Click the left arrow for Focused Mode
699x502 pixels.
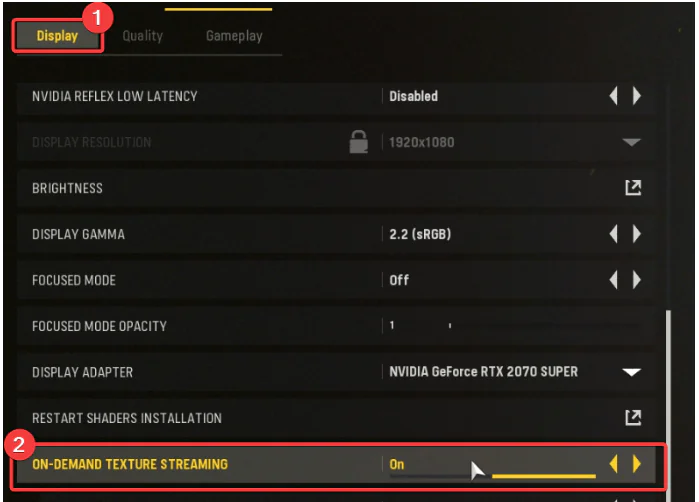[x=613, y=280]
